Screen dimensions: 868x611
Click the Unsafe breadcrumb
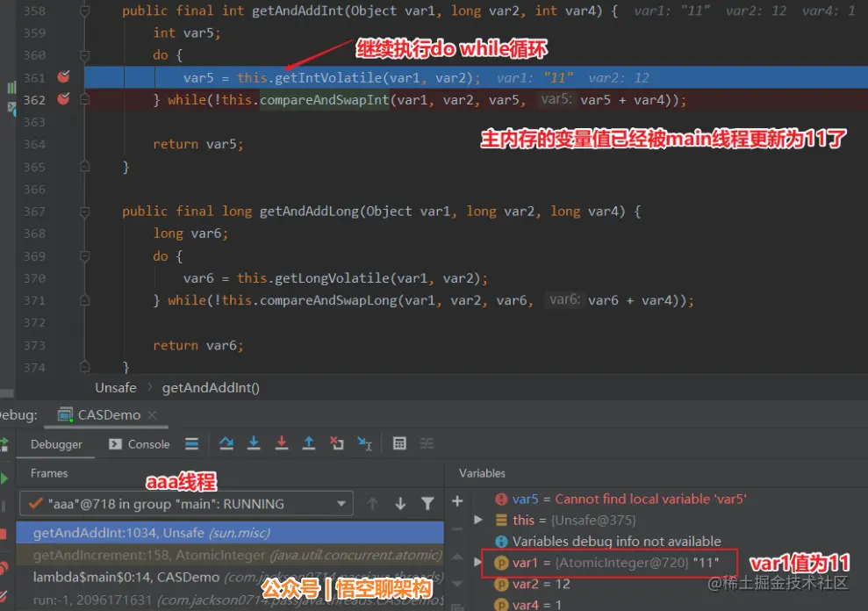pos(115,388)
